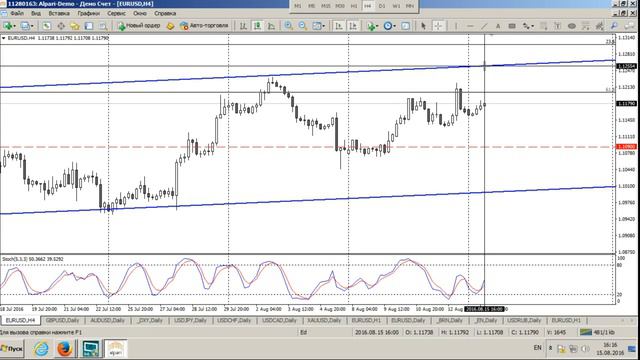Open the Файл menu
640x360 pixels.
(x=17, y=13)
